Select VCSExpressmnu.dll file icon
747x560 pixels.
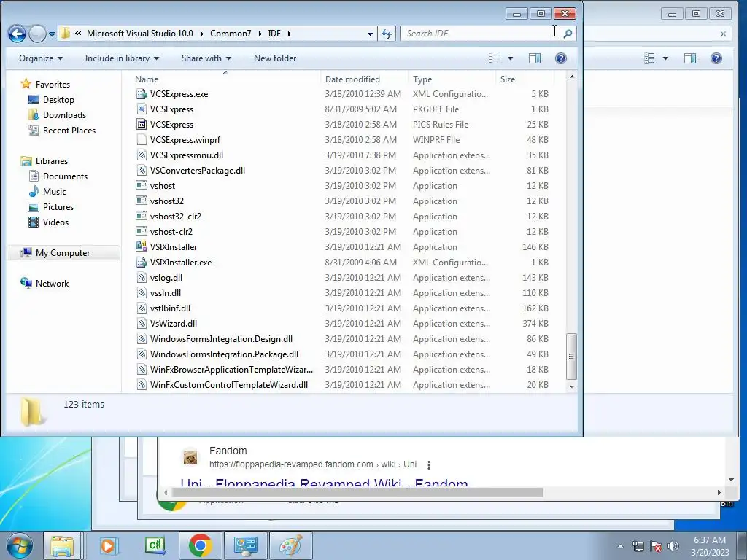pyautogui.click(x=142, y=155)
